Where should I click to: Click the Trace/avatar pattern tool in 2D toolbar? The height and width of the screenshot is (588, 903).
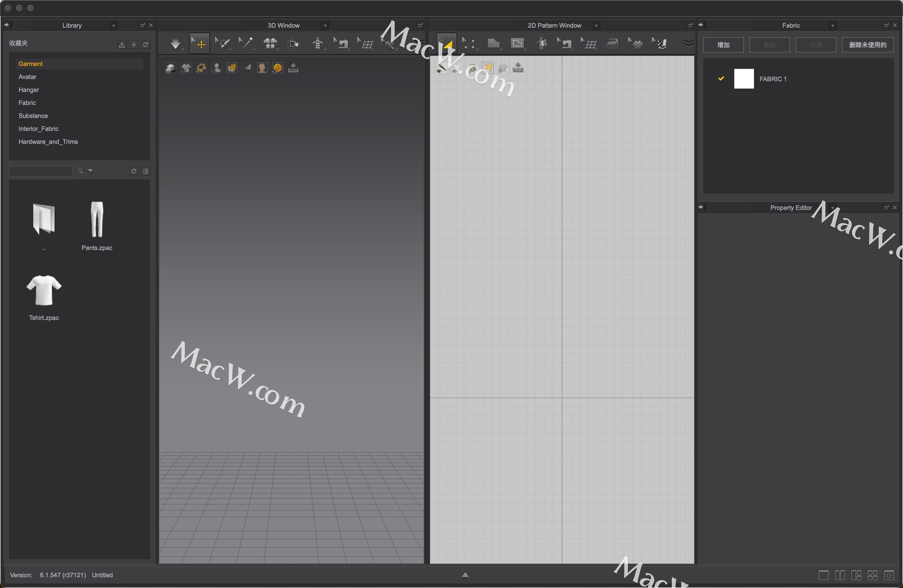click(541, 44)
